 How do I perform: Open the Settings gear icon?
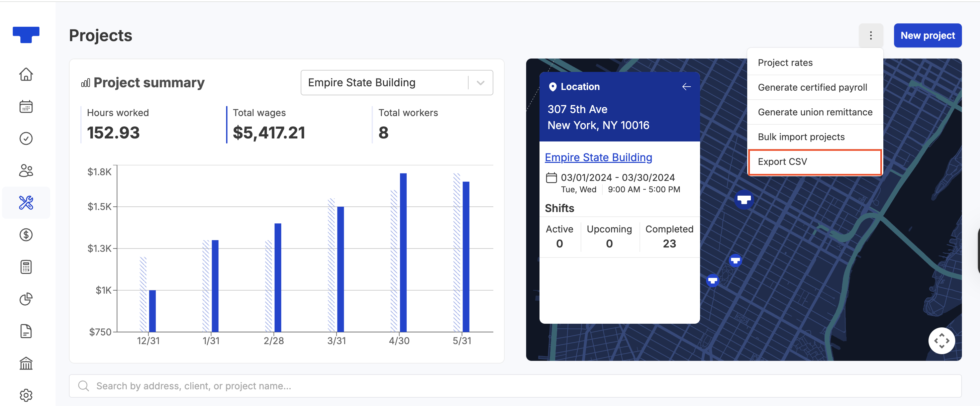pos(26,395)
